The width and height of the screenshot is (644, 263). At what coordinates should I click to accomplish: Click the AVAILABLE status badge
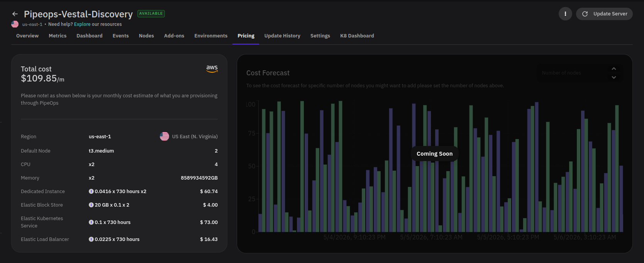click(151, 14)
